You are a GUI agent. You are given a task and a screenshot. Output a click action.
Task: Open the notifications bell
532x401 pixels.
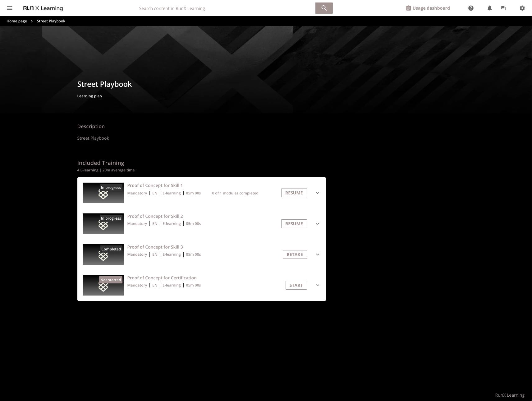(490, 8)
